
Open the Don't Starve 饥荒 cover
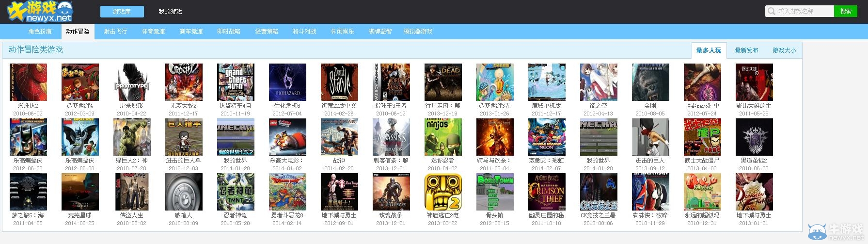pyautogui.click(x=339, y=82)
